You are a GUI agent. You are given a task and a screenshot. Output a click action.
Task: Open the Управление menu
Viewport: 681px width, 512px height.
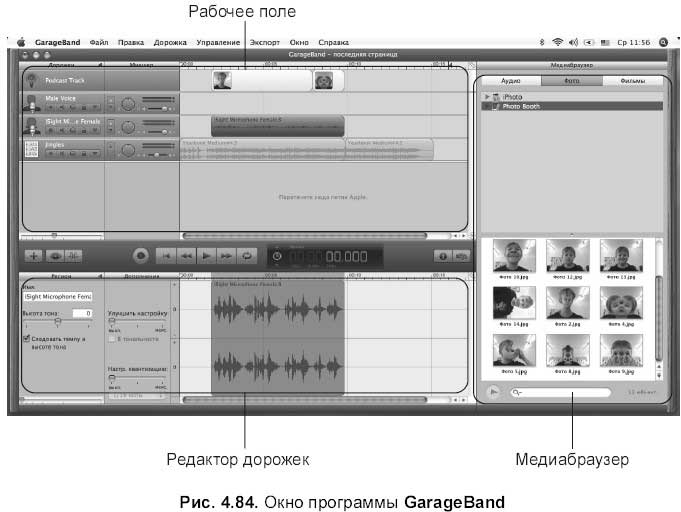coord(218,42)
